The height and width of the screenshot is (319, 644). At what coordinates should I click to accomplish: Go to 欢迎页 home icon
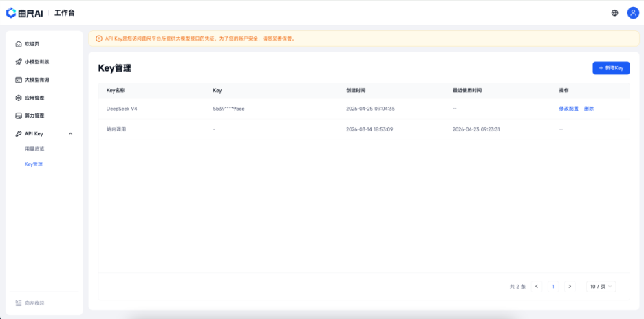tap(19, 44)
